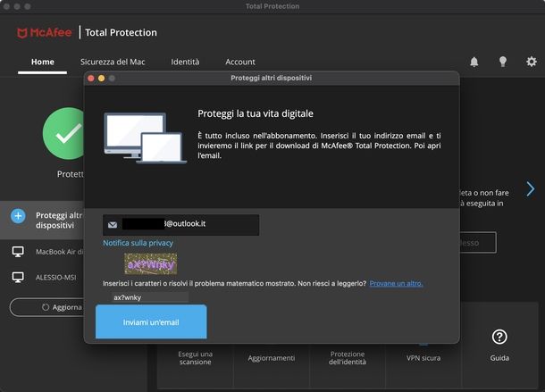Go to next card with right chevron
Screen dimensions: 545x392
pyautogui.click(x=530, y=189)
